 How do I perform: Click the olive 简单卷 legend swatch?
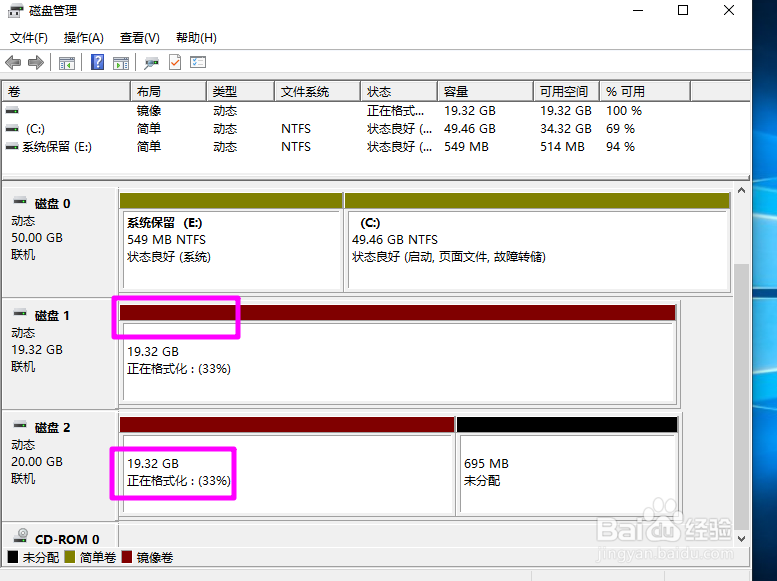69,557
